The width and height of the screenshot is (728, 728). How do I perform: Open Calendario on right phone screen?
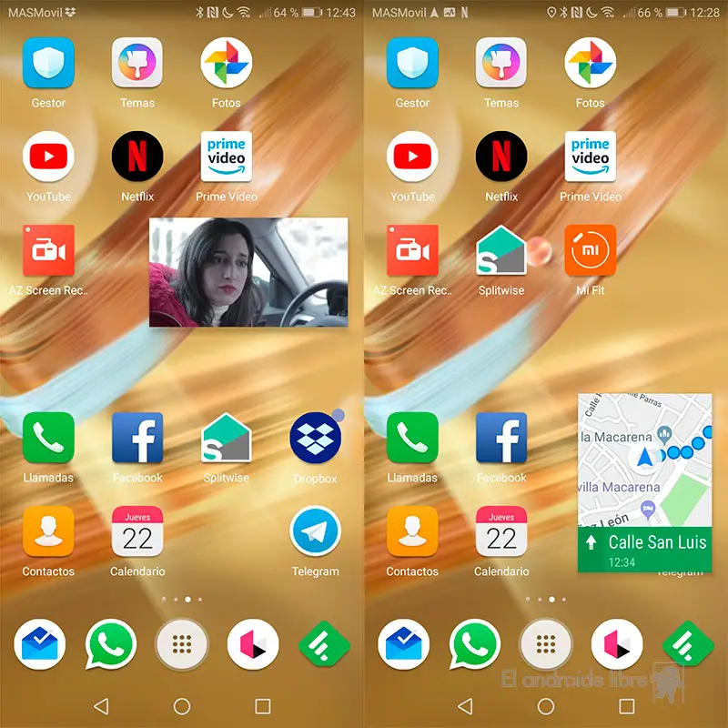coord(501,531)
